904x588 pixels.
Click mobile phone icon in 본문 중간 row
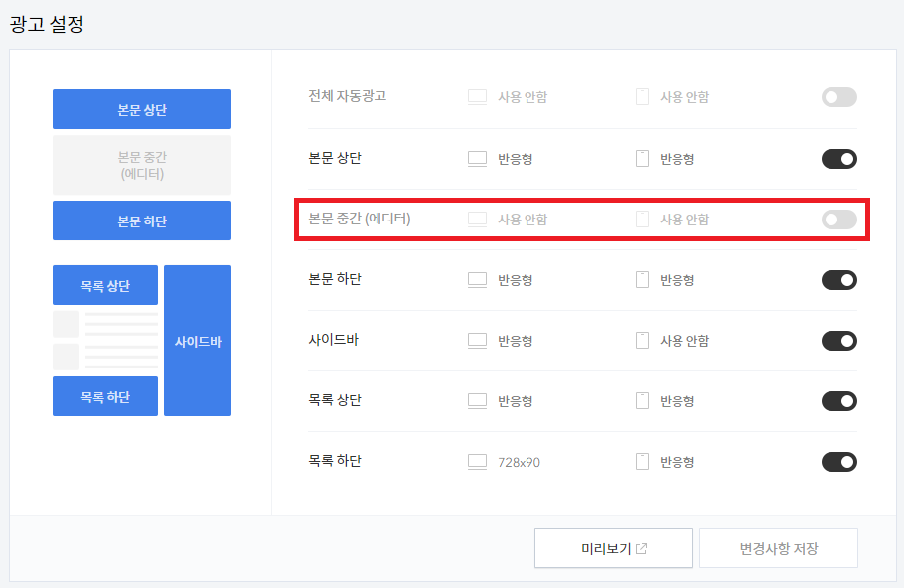(642, 220)
